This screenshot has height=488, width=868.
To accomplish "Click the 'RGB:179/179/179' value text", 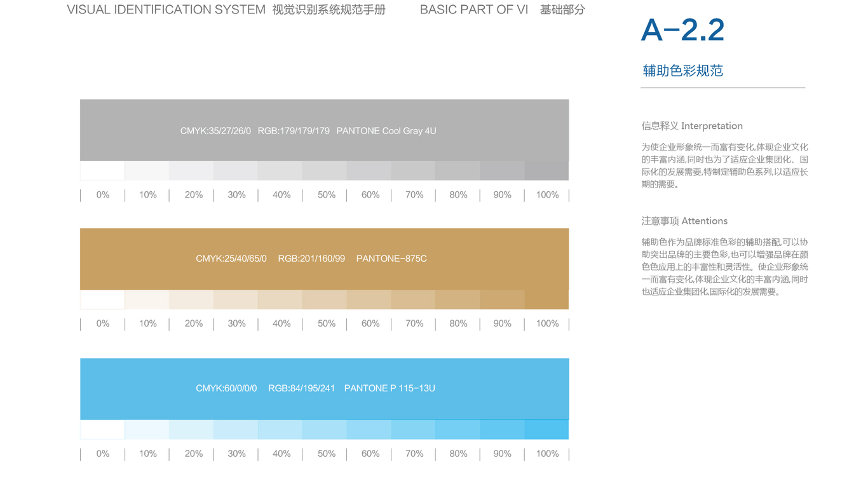I will pyautogui.click(x=294, y=131).
